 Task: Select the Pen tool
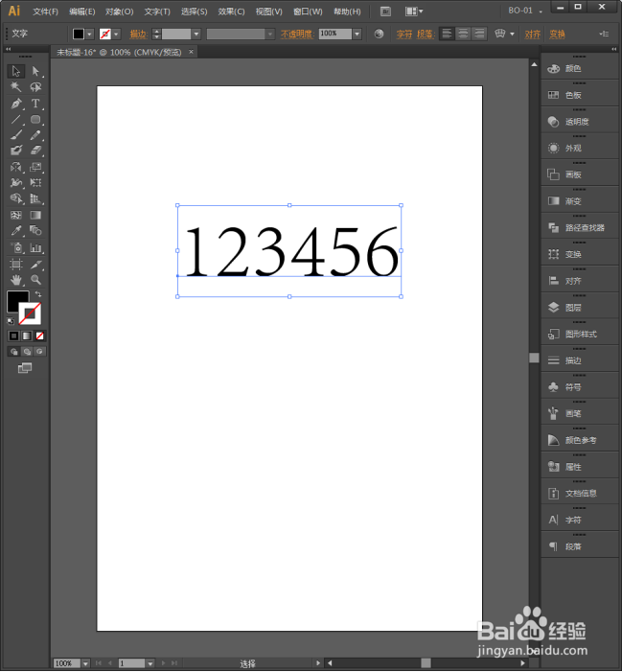[x=16, y=104]
